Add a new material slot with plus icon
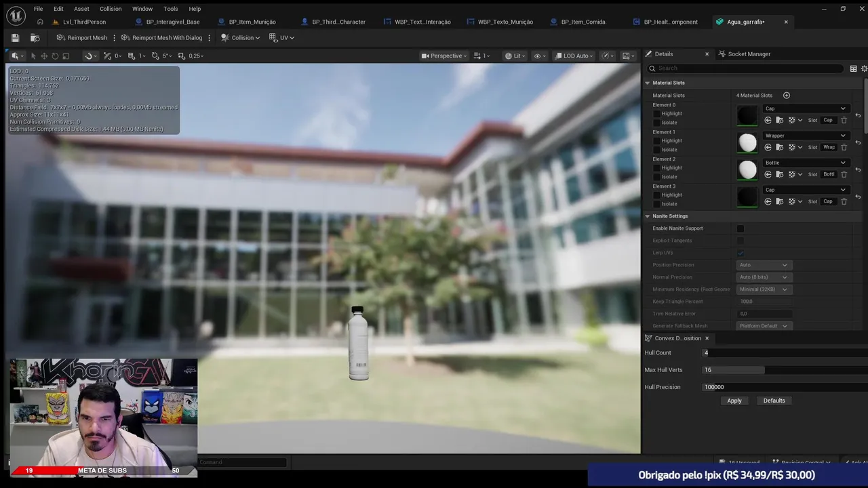 click(x=787, y=96)
